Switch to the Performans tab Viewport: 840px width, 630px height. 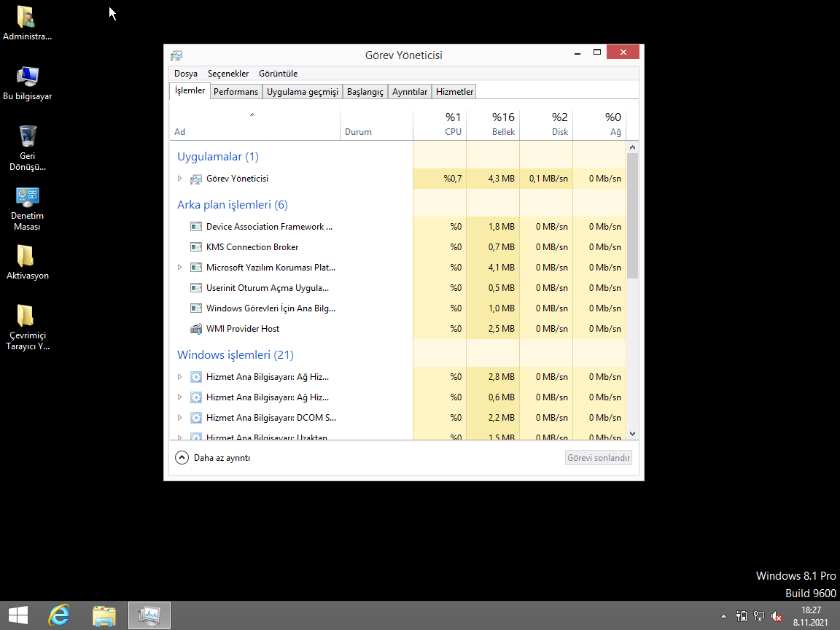pyautogui.click(x=236, y=92)
